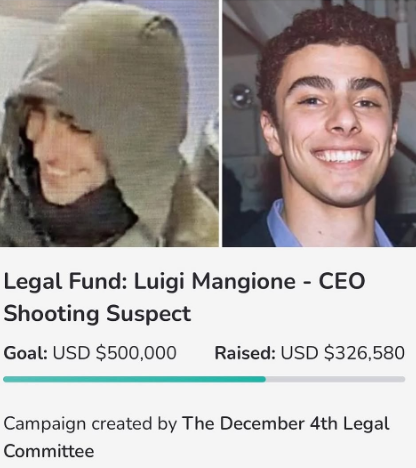The width and height of the screenshot is (416, 468).
Task: Click the silver ball in the right photo's background
Action: click(240, 96)
